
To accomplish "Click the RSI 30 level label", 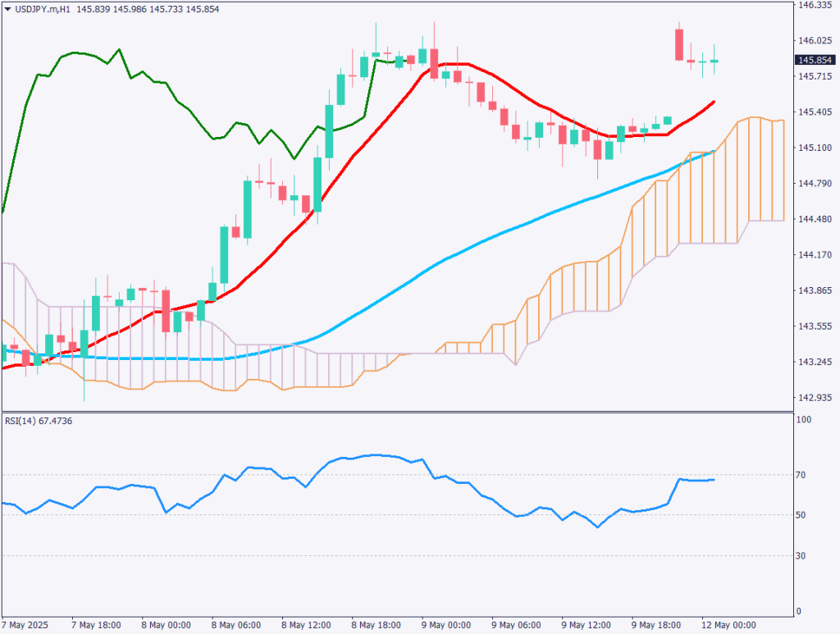I will (x=805, y=556).
